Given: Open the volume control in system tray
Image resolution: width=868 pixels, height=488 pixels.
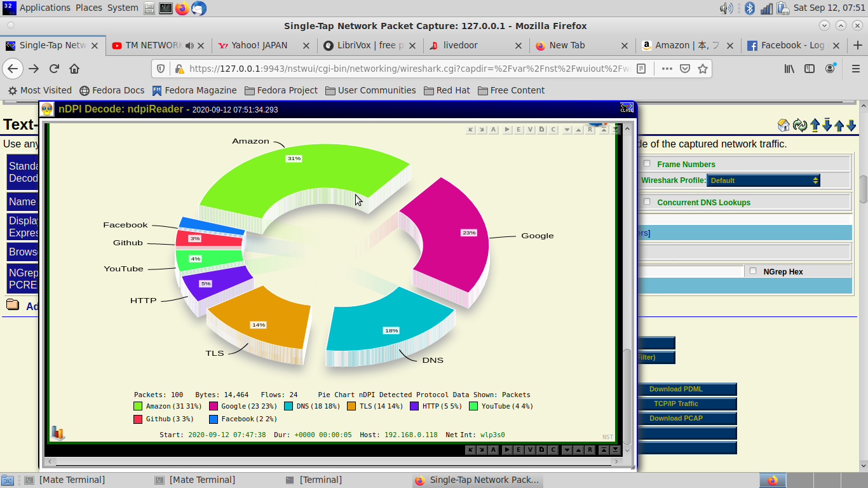Looking at the screenshot, I should click(726, 8).
